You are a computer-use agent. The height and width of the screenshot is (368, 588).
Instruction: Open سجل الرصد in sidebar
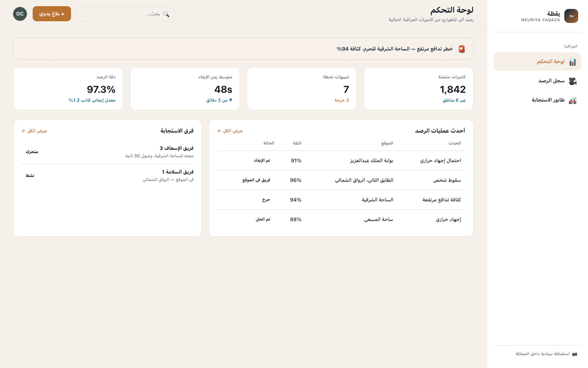click(537, 81)
